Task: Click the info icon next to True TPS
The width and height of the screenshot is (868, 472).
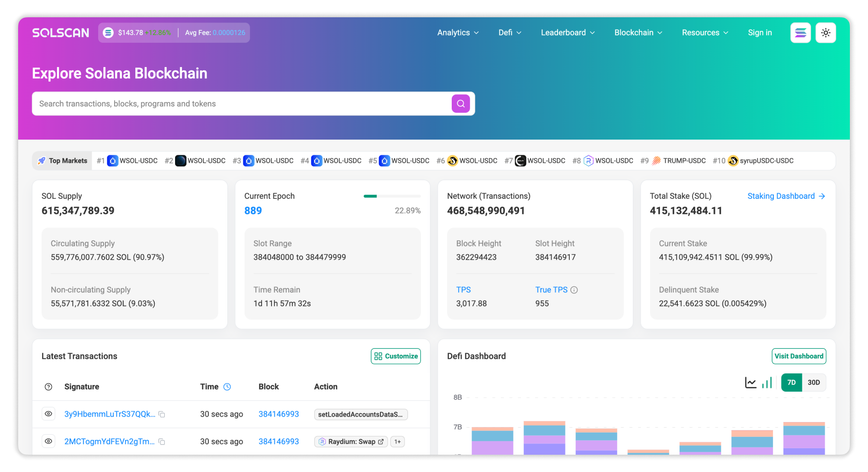Action: point(574,290)
